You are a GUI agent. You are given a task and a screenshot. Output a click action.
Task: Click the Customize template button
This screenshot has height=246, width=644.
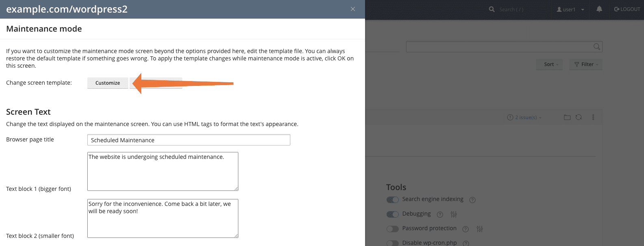tap(108, 83)
